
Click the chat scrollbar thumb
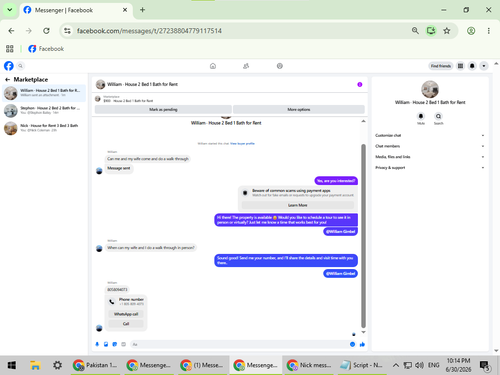(363, 235)
